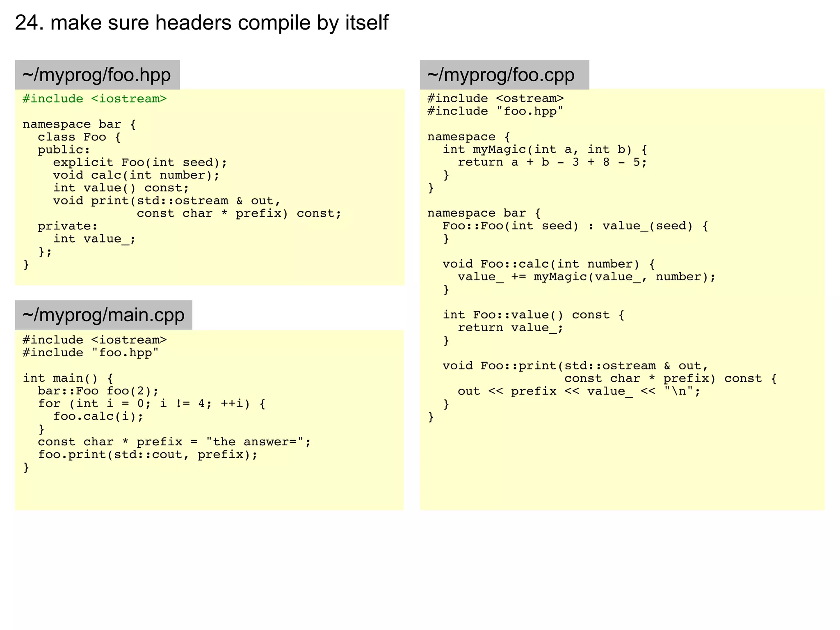The width and height of the screenshot is (840, 630).
Task: Click 'namespace bar {' in foo.cpp
Action: [x=484, y=213]
